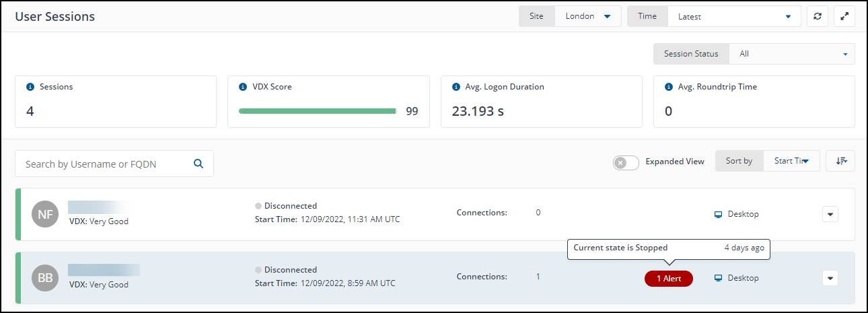Expand the NF session row arrow

pos(830,215)
